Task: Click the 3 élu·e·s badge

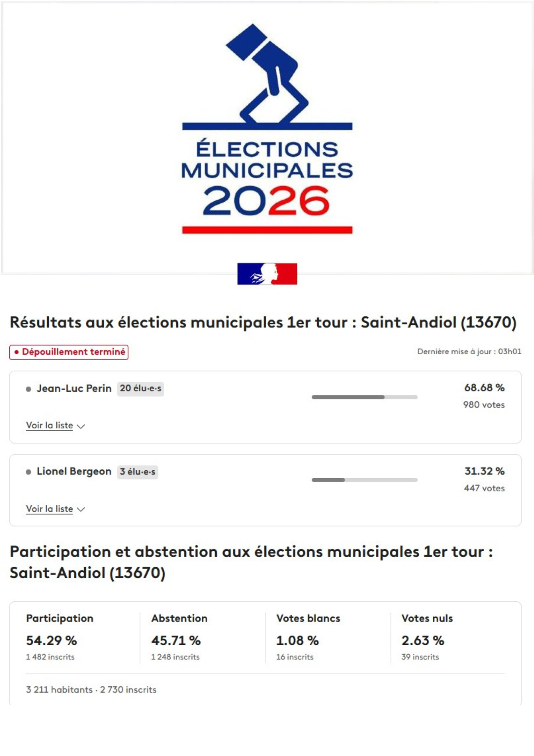Action: [x=137, y=472]
